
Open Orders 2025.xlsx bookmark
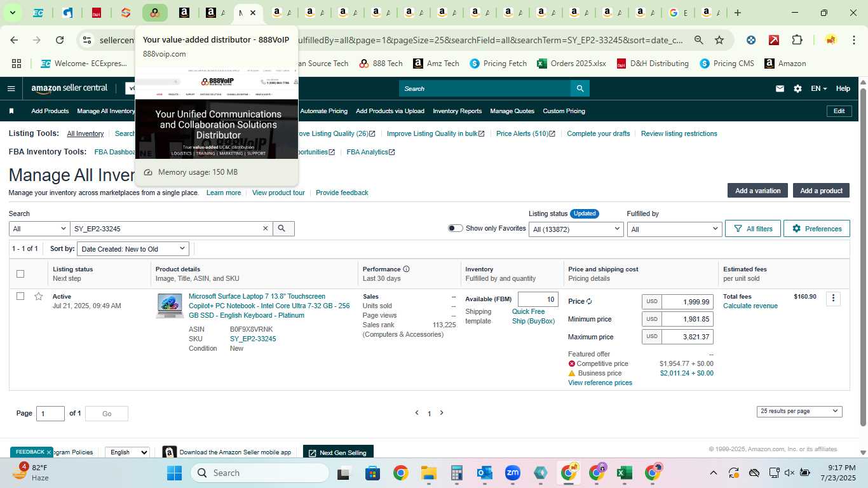coord(571,64)
